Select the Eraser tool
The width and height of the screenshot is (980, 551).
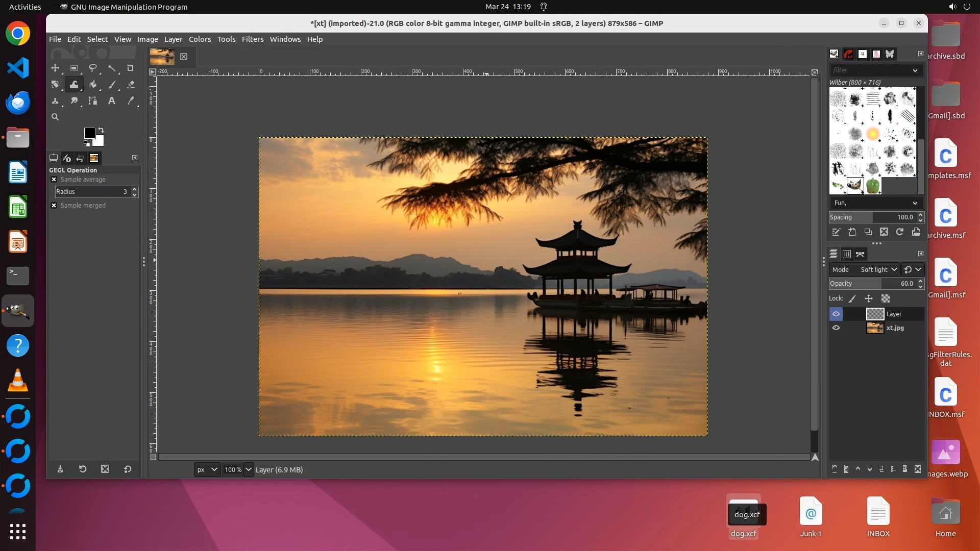pos(131,84)
